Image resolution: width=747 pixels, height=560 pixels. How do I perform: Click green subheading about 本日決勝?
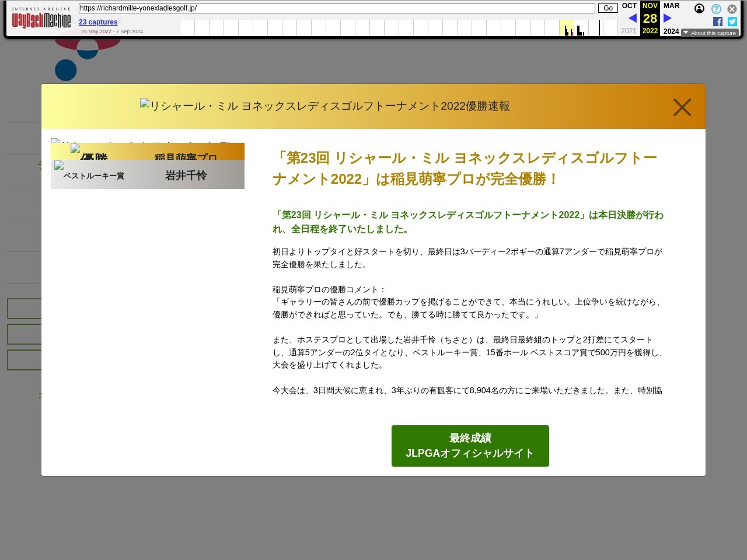(x=468, y=222)
